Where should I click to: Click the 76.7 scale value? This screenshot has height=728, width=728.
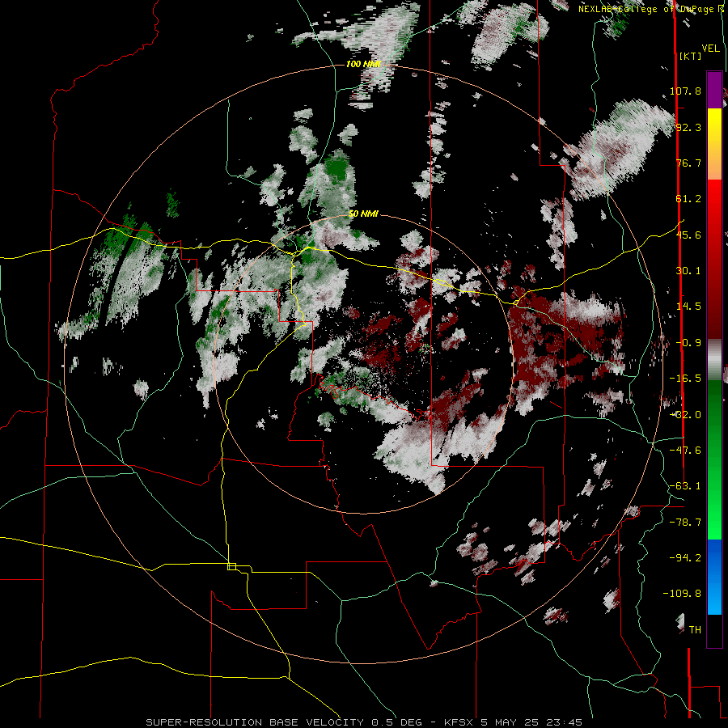tap(688, 163)
